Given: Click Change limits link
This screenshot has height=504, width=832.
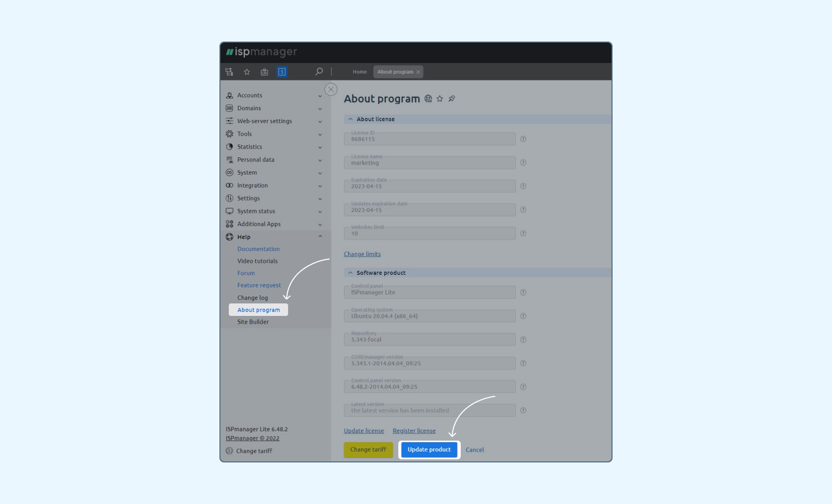Looking at the screenshot, I should (x=362, y=254).
